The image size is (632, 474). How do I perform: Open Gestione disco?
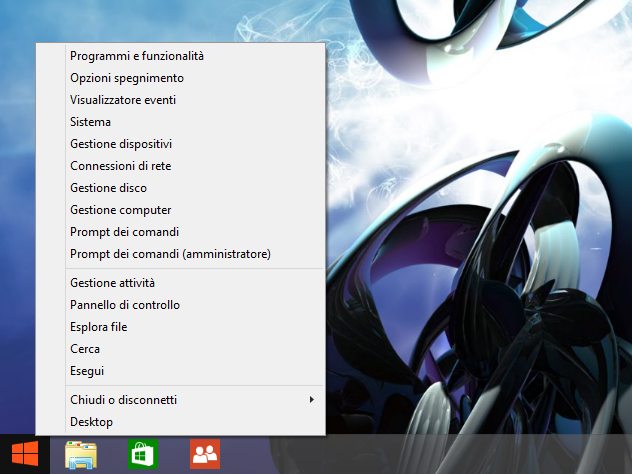[108, 188]
